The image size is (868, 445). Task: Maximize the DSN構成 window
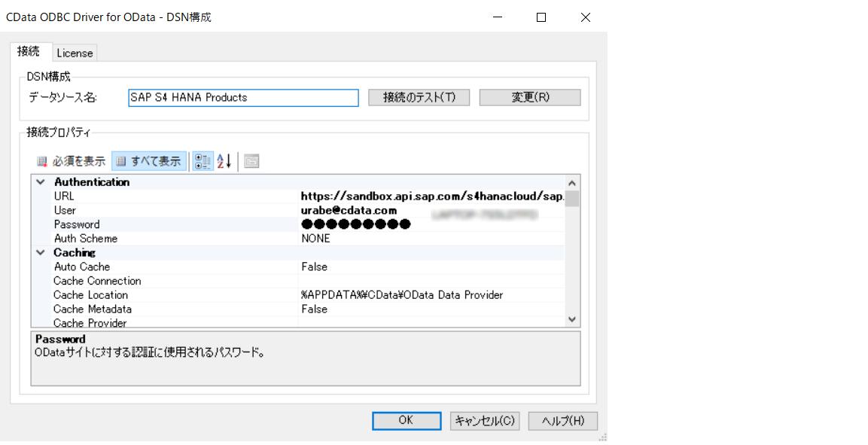(541, 17)
